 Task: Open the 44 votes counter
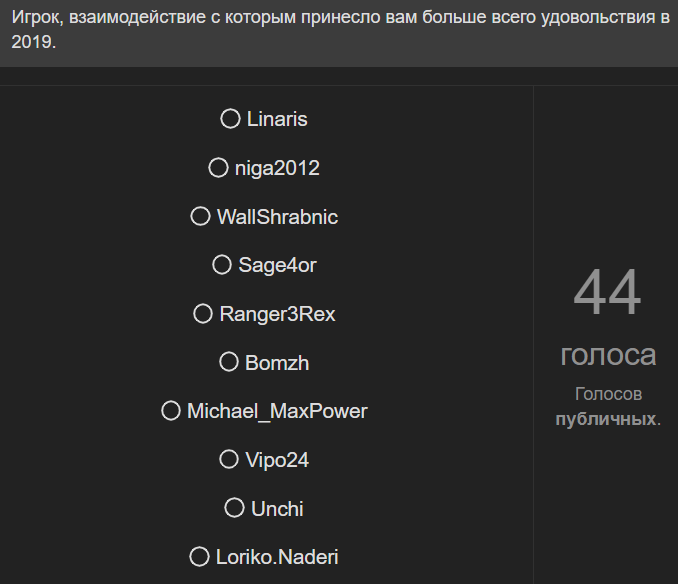tap(607, 294)
